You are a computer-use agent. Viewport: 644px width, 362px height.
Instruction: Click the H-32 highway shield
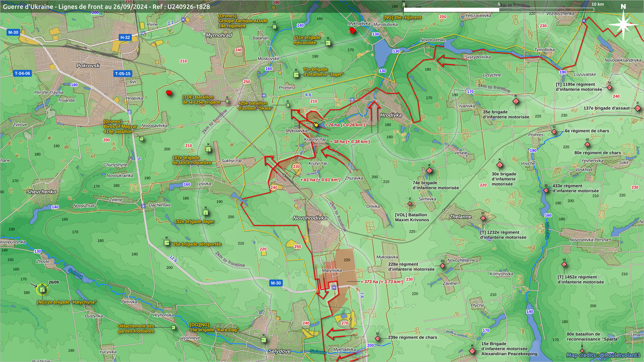click(125, 38)
